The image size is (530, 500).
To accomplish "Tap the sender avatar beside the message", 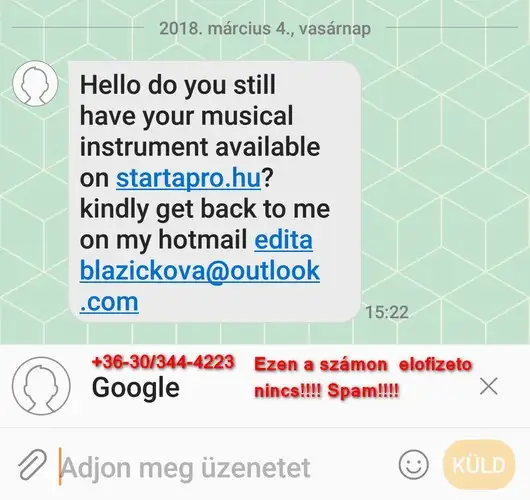I will pyautogui.click(x=35, y=84).
